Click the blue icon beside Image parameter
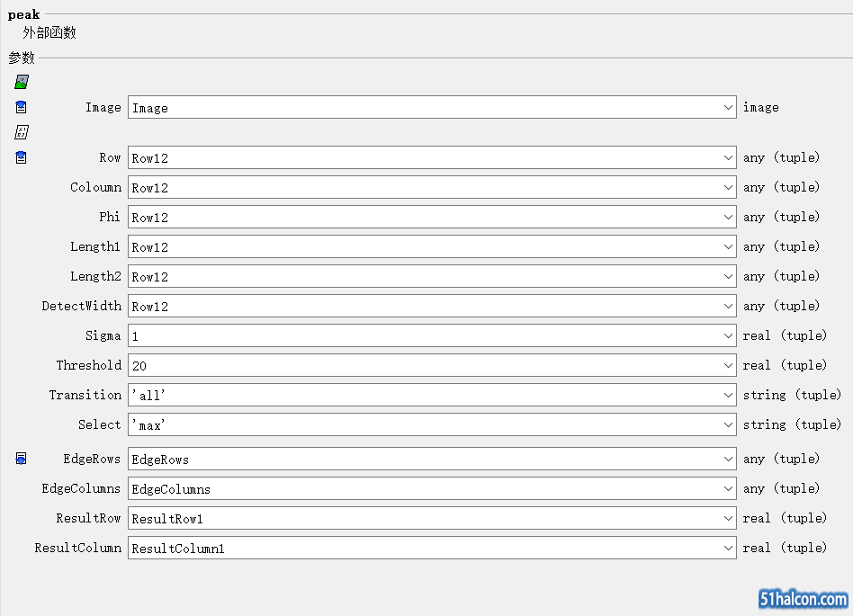The width and height of the screenshot is (853, 616). click(22, 107)
